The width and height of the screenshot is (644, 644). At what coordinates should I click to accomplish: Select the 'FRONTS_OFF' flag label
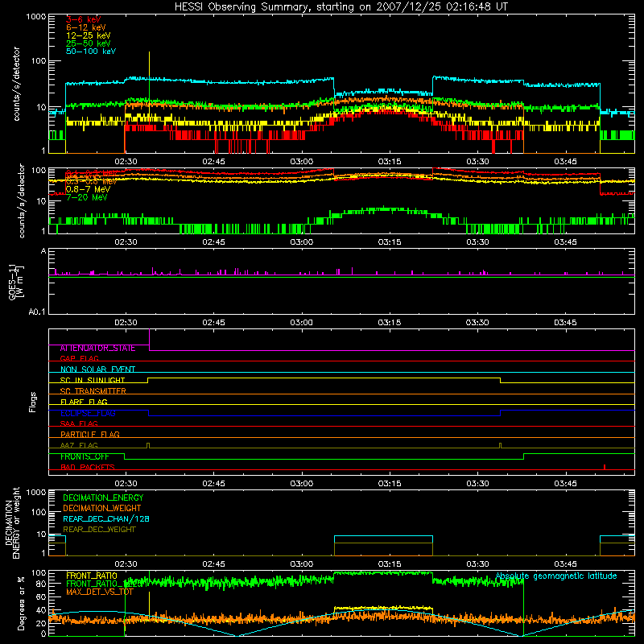pos(85,456)
